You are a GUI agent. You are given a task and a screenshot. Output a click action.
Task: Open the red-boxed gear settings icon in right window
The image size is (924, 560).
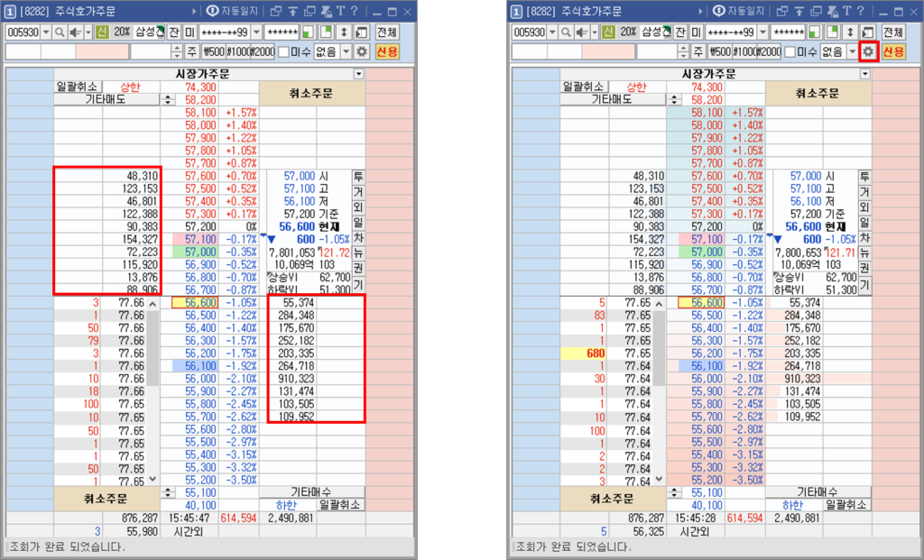click(868, 51)
